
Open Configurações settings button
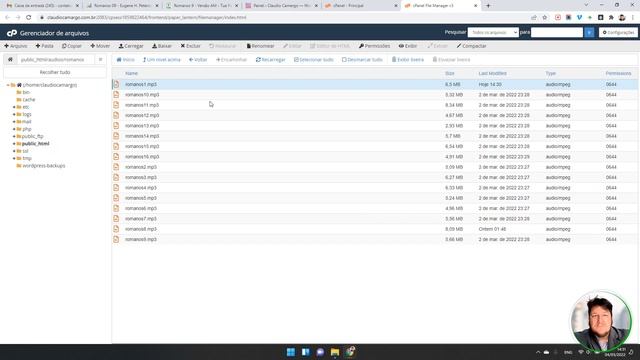(618, 32)
